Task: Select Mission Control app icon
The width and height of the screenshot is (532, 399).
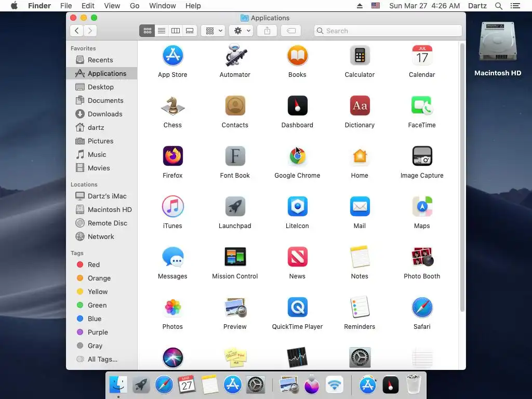Action: point(235,257)
